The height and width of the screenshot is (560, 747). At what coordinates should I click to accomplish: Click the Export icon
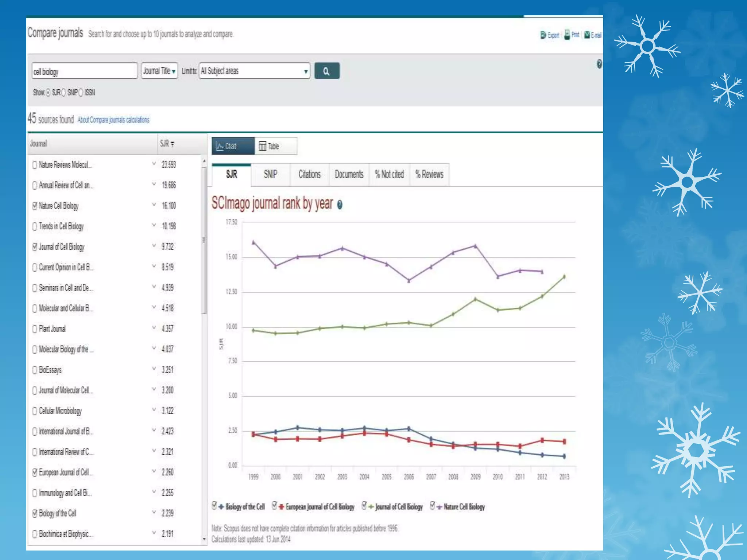point(543,35)
